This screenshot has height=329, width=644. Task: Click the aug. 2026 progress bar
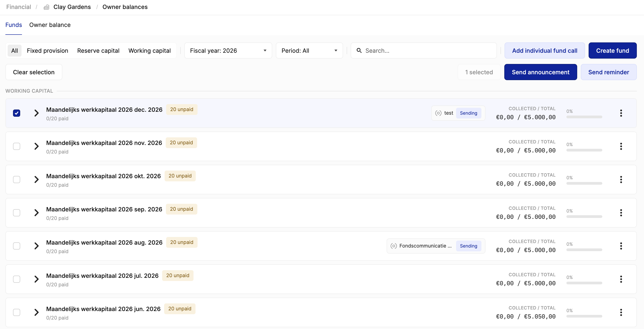click(584, 250)
